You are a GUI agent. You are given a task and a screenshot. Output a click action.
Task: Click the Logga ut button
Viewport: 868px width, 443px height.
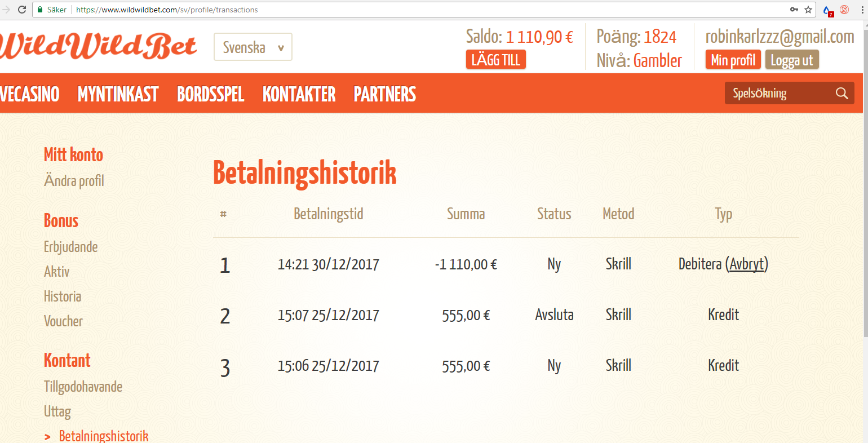(792, 60)
